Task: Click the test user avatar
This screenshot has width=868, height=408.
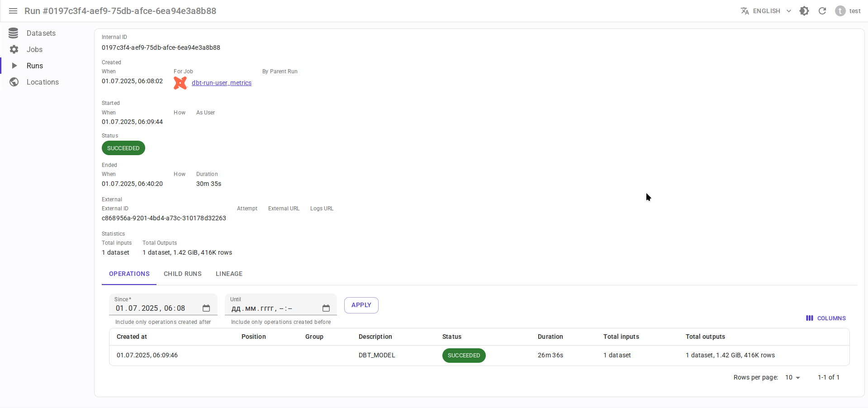Action: [840, 11]
